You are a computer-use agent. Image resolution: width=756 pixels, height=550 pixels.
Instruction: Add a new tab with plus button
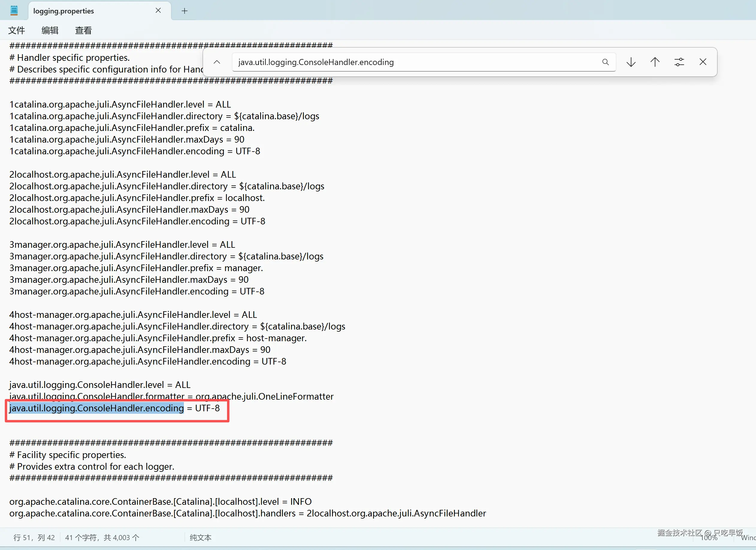pyautogui.click(x=184, y=11)
